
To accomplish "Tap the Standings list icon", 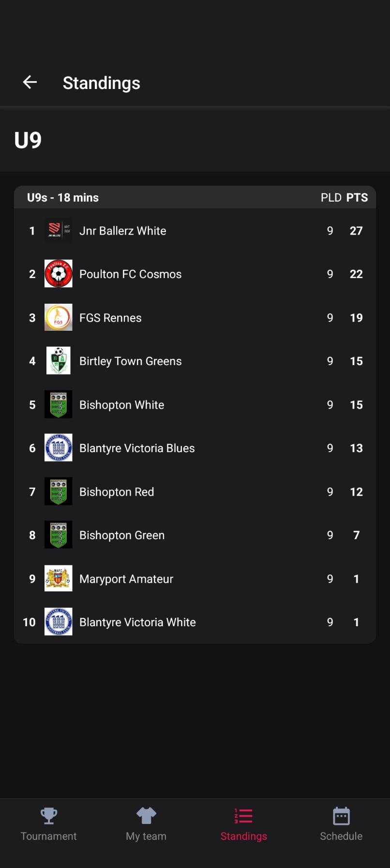I will (243, 816).
